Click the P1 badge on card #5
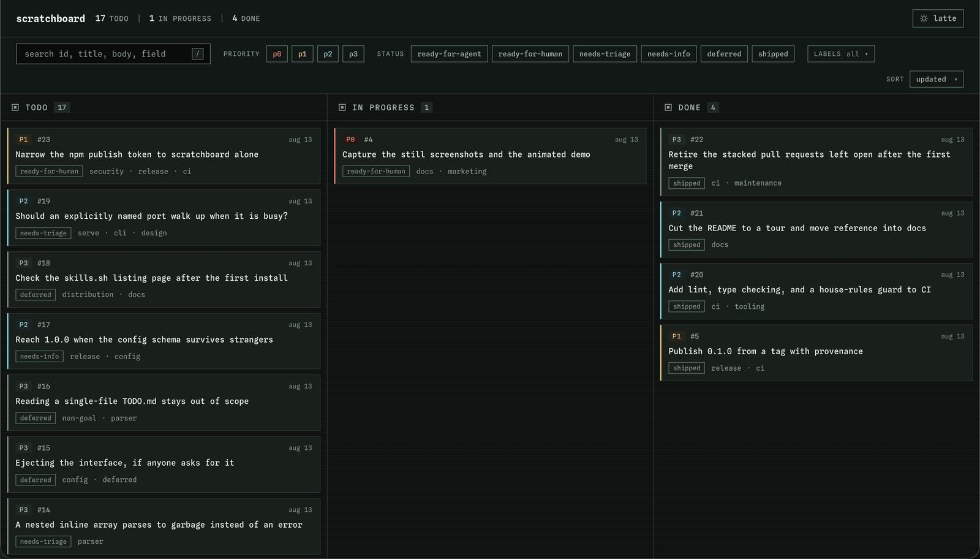Viewport: 980px width, 559px height. 676,337
